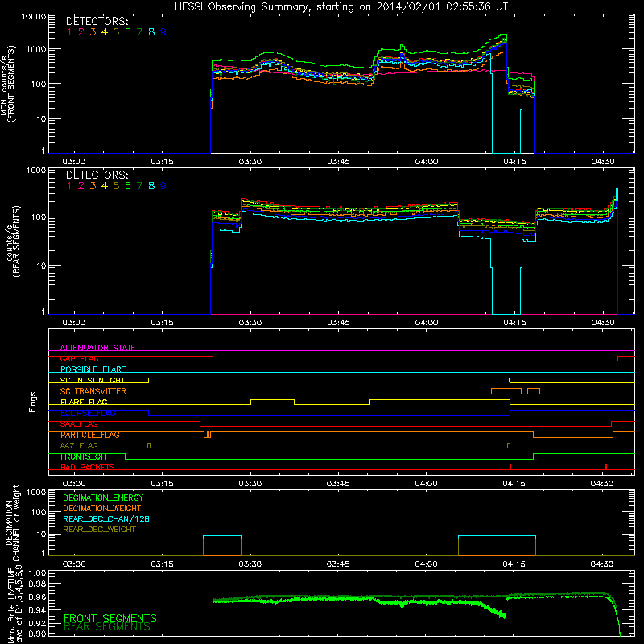Select the DECIMATION_WEIGHT legend entry

(102, 508)
